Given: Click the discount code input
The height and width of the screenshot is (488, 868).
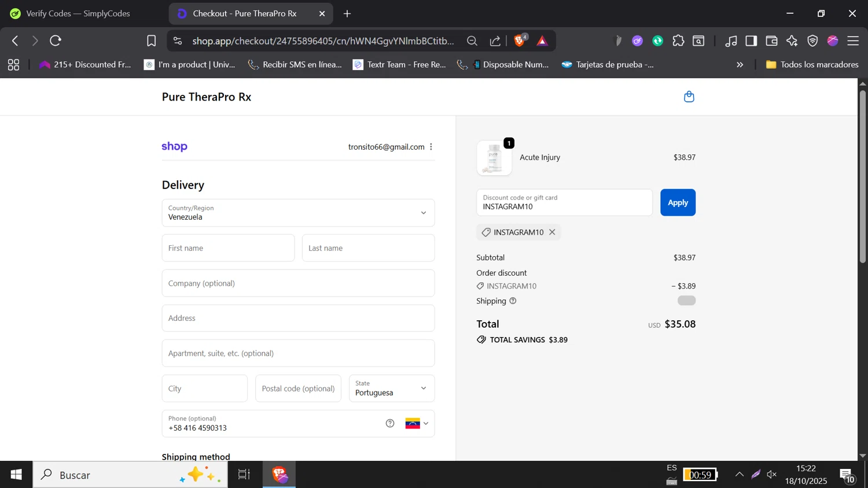Looking at the screenshot, I should 564,202.
